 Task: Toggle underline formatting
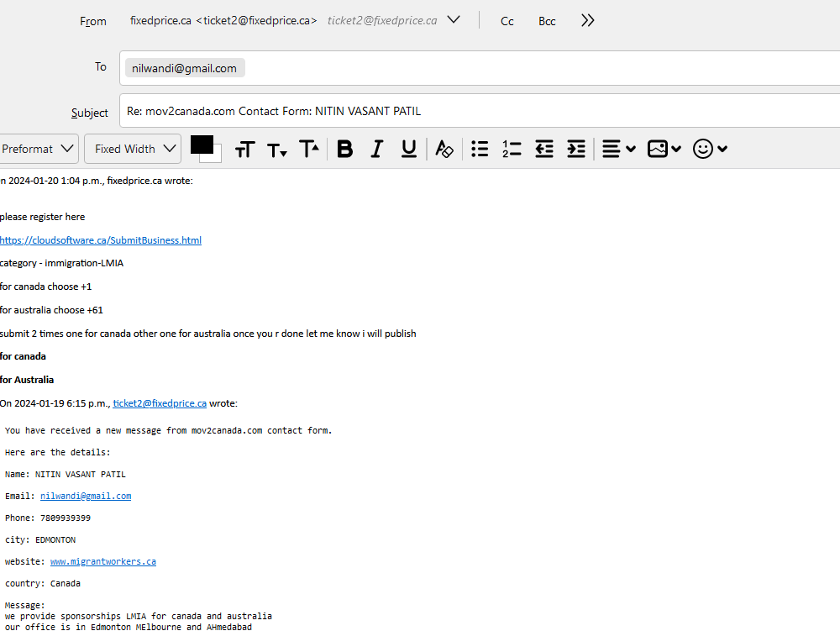click(x=408, y=150)
